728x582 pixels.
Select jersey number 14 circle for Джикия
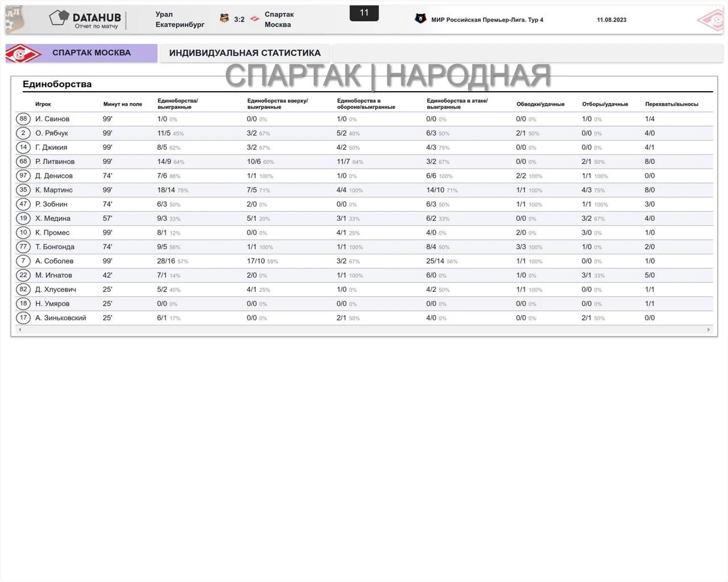[23, 147]
